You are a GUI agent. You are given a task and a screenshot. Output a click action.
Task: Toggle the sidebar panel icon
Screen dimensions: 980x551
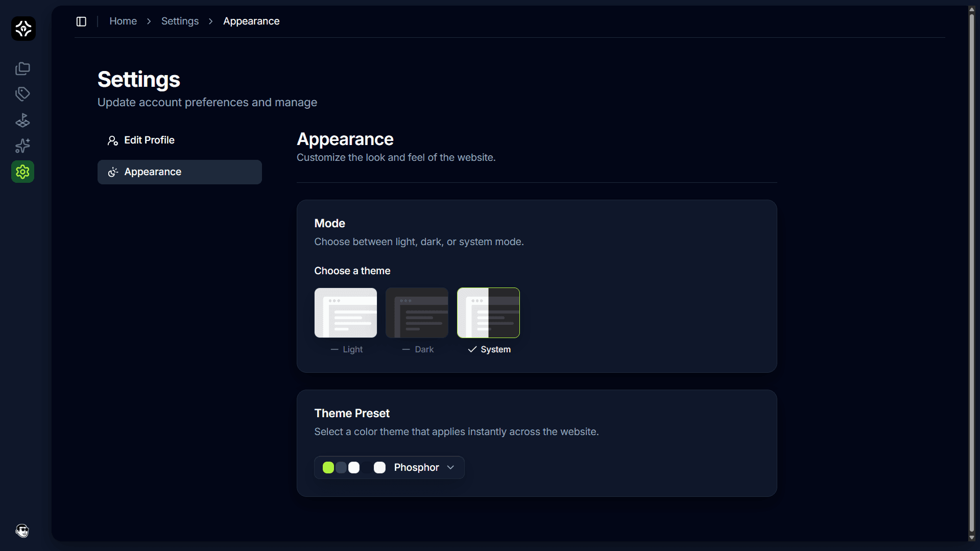(x=81, y=21)
